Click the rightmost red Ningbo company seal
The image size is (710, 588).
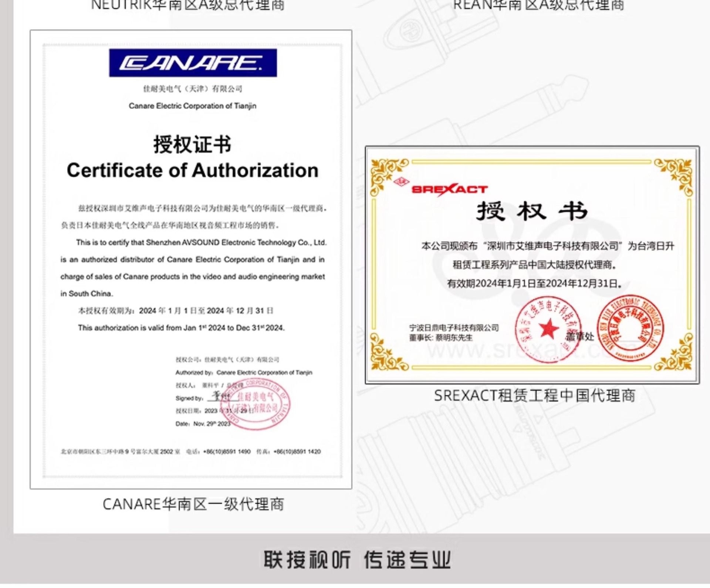click(x=630, y=328)
